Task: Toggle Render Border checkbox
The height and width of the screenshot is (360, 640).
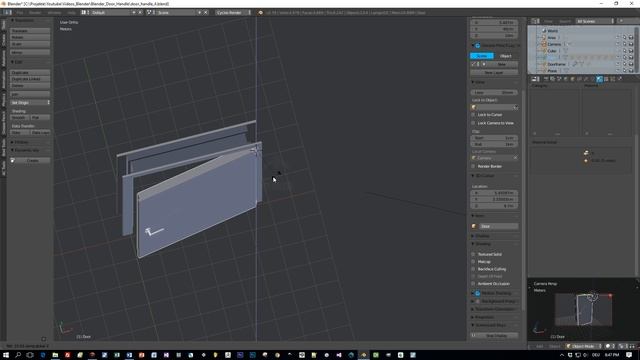Action: pos(473,166)
